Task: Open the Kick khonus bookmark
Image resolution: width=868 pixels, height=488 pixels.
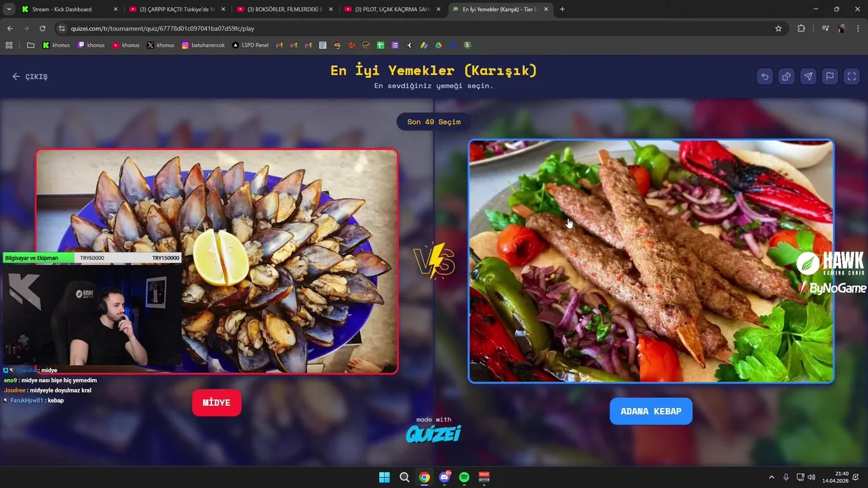Action: coord(56,45)
